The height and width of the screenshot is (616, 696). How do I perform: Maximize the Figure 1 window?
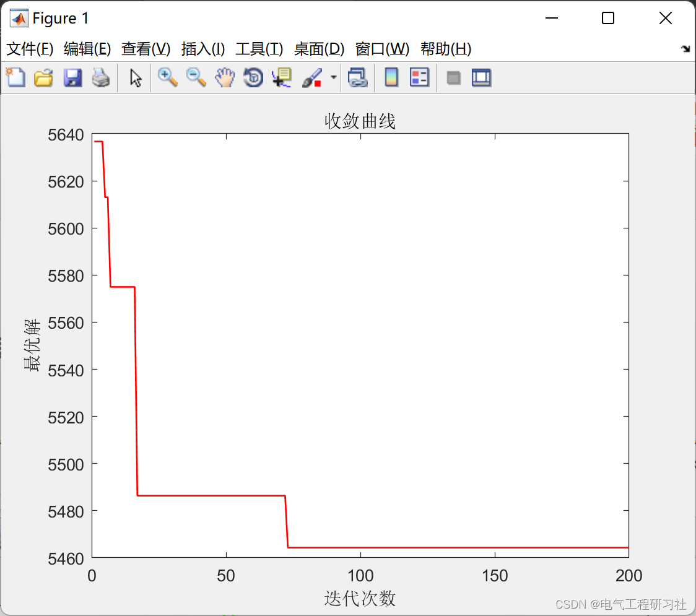pos(607,18)
